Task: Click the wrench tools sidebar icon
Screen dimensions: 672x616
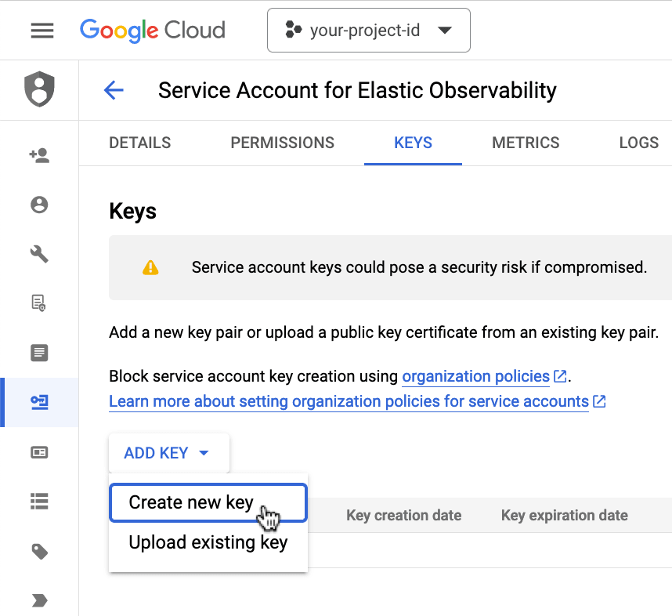Action: 39,254
